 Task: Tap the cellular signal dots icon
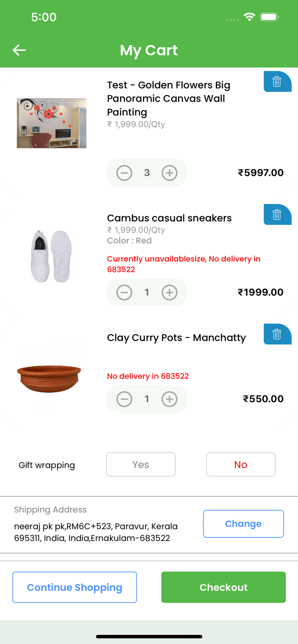point(232,19)
